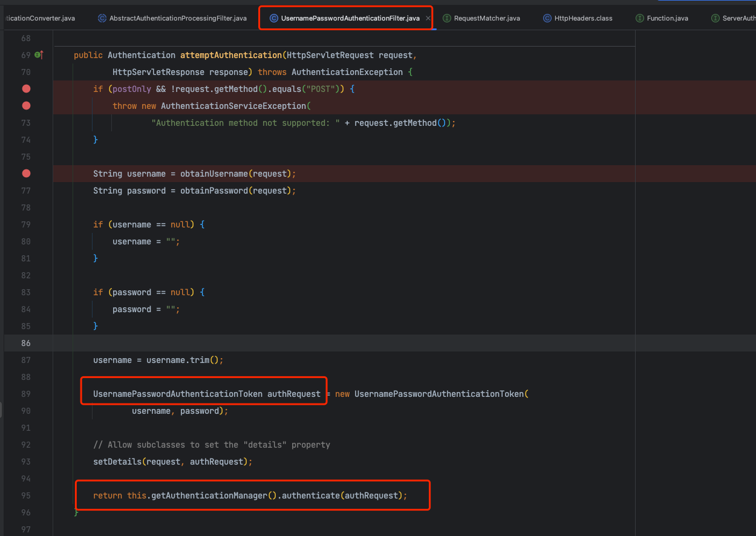Screen dimensions: 756x536
Task: Click line number 95 in the gutter
Action: [25, 495]
